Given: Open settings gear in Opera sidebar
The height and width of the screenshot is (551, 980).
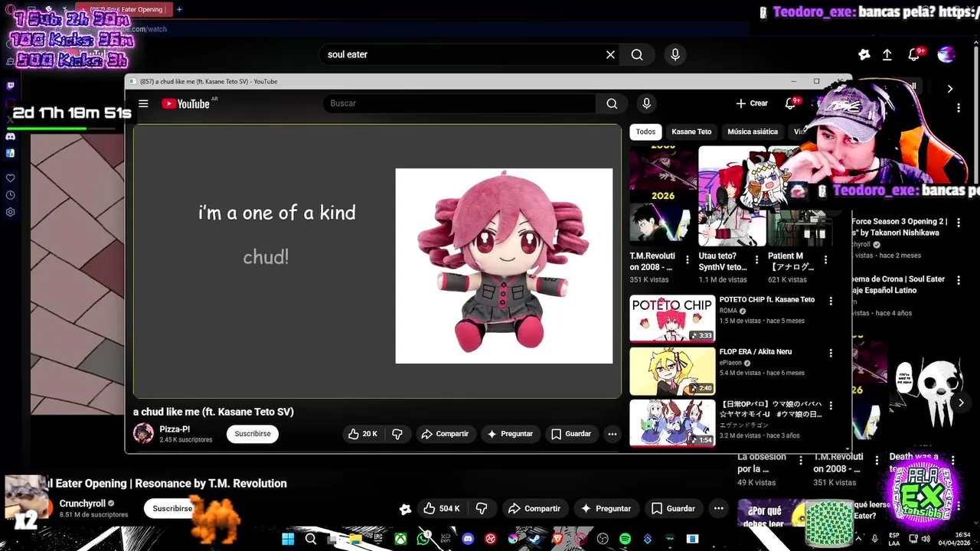Looking at the screenshot, I should [x=10, y=212].
